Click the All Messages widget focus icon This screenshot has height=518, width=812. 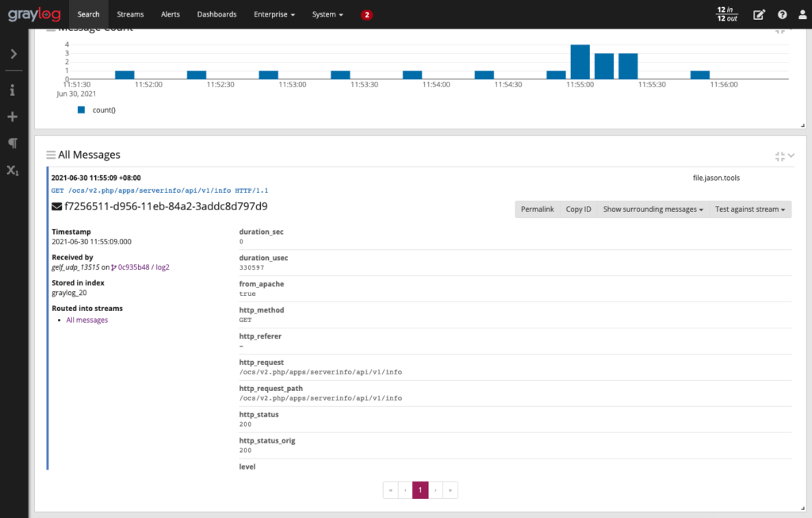coord(779,156)
